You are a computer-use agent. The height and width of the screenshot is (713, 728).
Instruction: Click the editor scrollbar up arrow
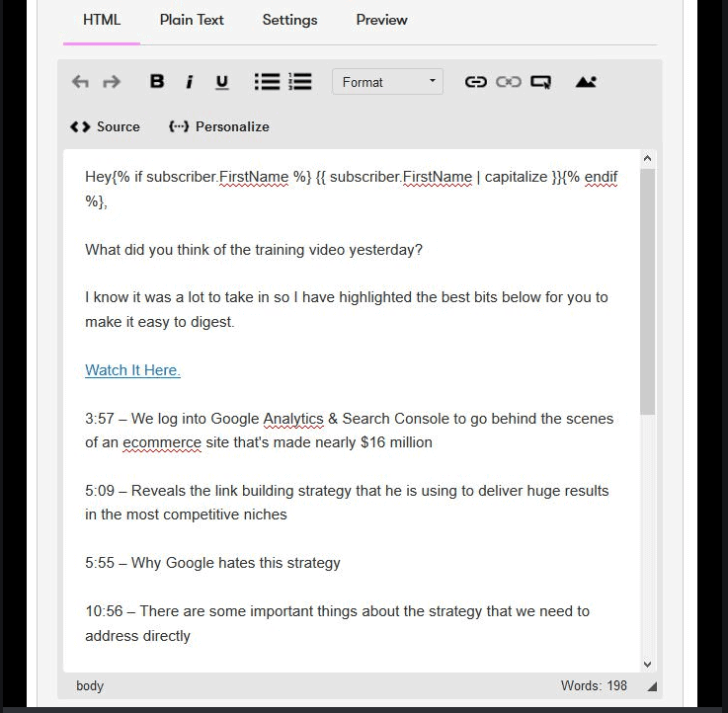[x=648, y=159]
